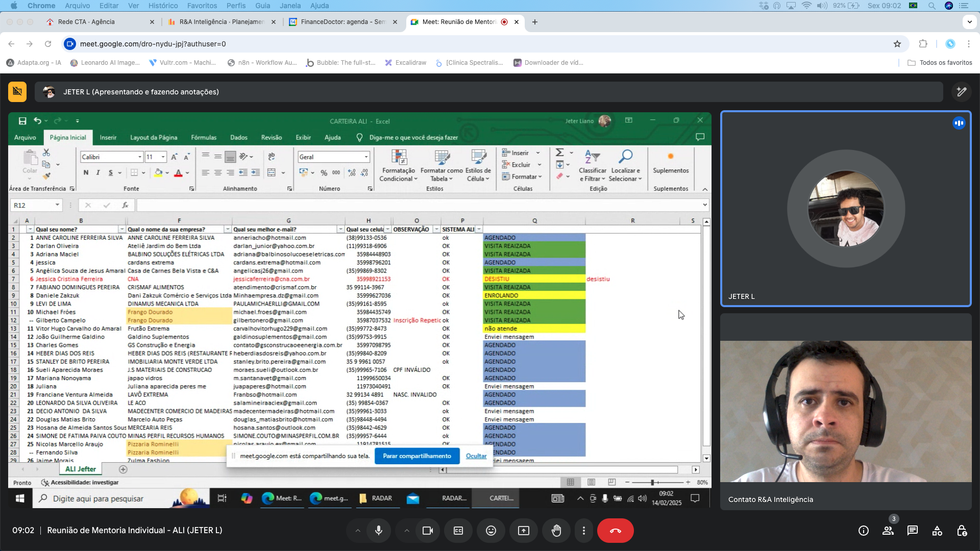Show the participants people list

[x=888, y=531]
